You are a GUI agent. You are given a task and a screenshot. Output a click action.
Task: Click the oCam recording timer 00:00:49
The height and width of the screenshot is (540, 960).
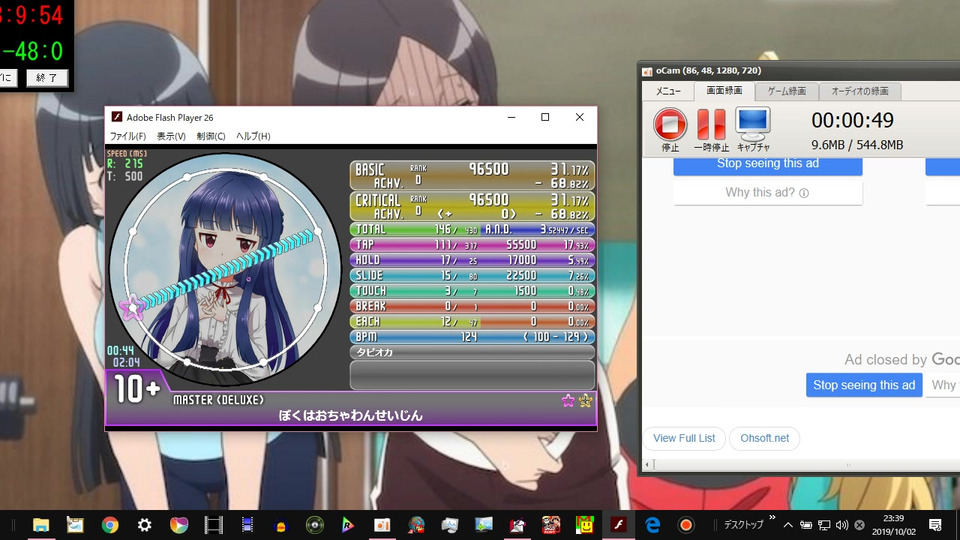coord(852,121)
